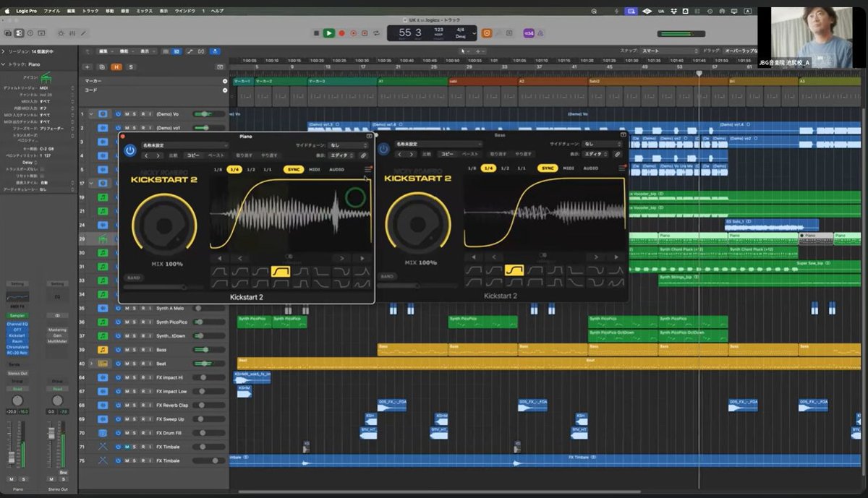868x498 pixels.
Task: Open the Window menu in menu bar
Action: [184, 12]
